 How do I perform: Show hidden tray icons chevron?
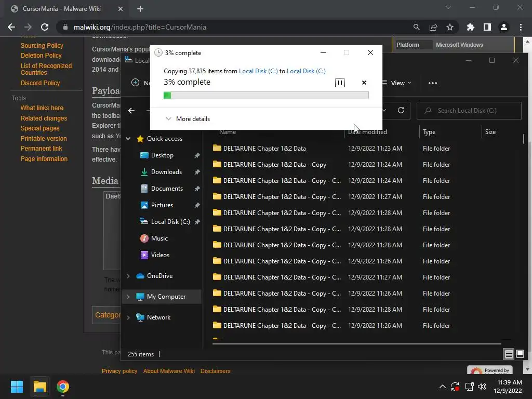tap(443, 387)
